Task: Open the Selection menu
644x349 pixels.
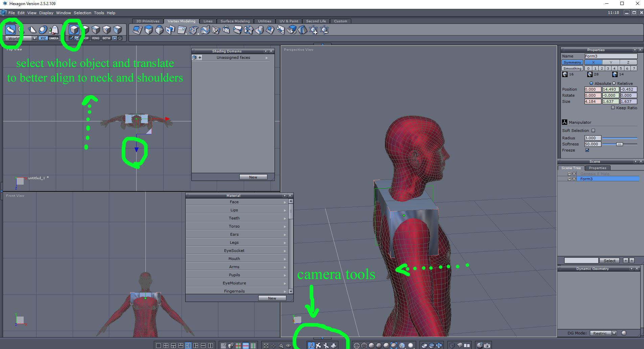Action: [82, 13]
